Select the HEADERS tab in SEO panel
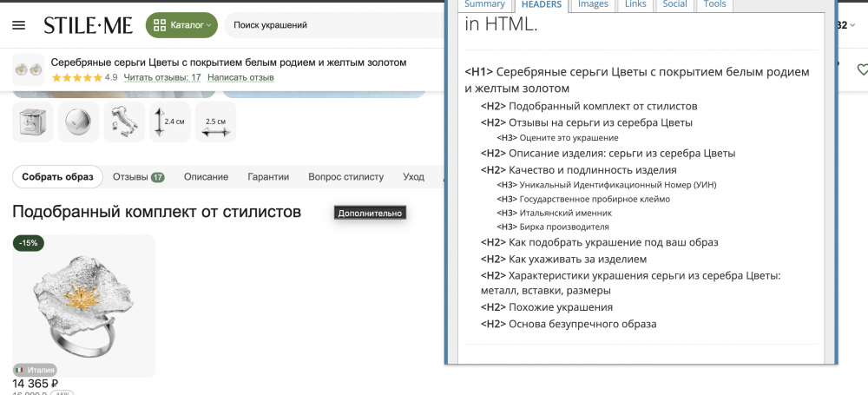 (542, 5)
